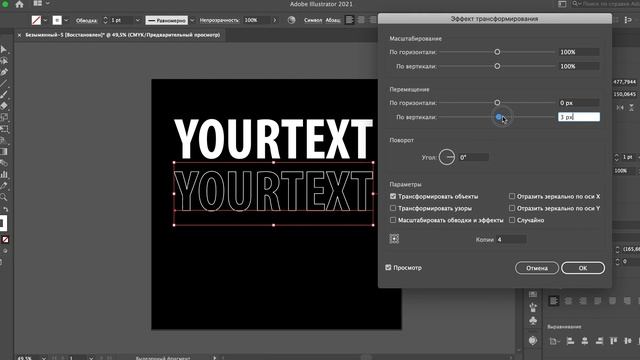
Task: Open the arrange documents dropdown arrow
Action: [48, 4]
